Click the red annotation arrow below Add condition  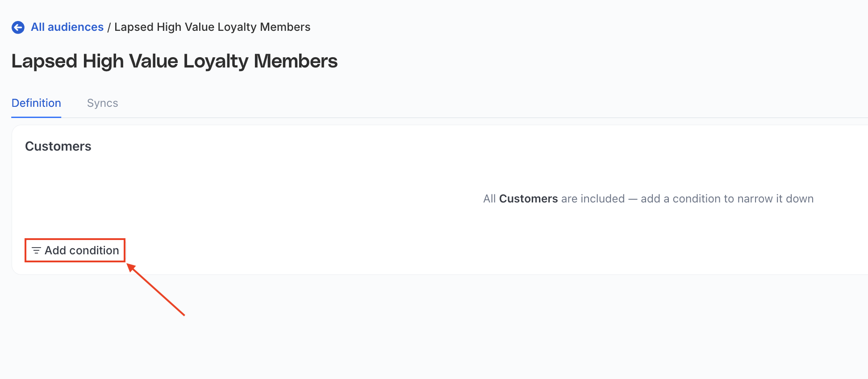(156, 290)
